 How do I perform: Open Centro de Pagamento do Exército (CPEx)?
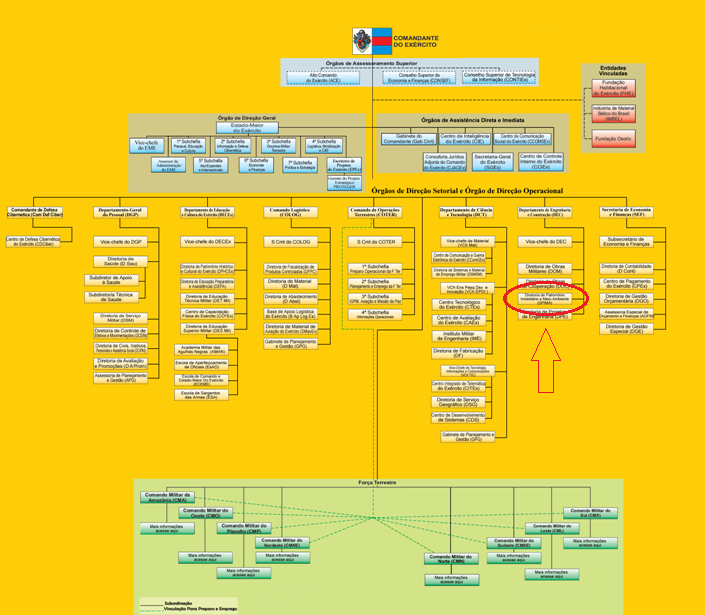click(627, 284)
